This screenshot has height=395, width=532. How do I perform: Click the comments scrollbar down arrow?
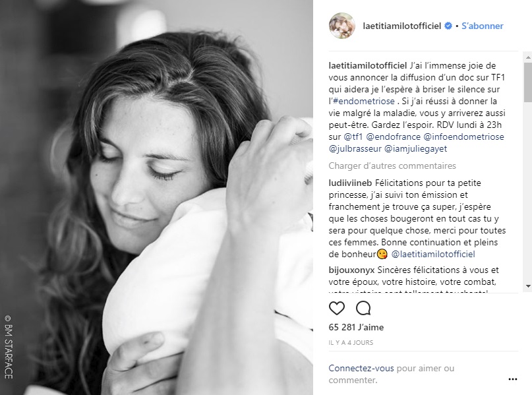coord(528,286)
